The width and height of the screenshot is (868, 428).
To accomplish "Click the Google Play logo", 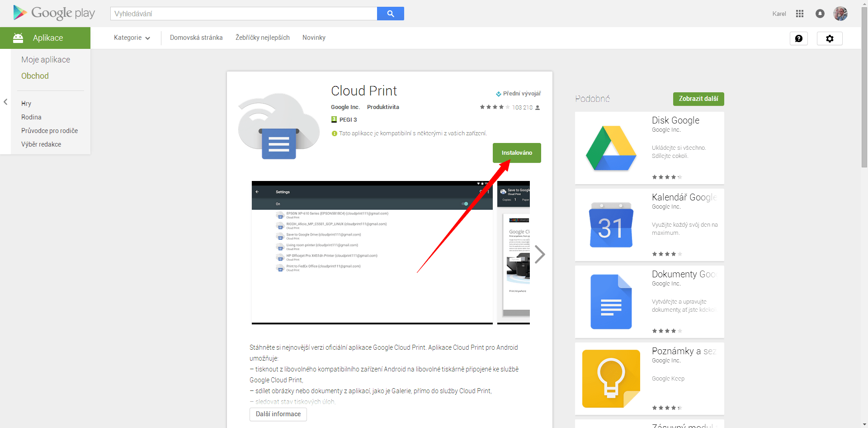I will click(x=54, y=13).
